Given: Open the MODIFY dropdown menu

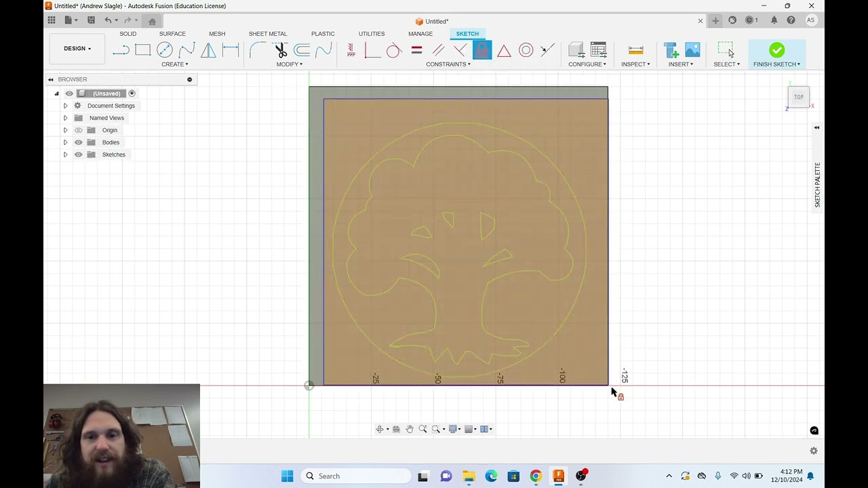Looking at the screenshot, I should click(290, 64).
